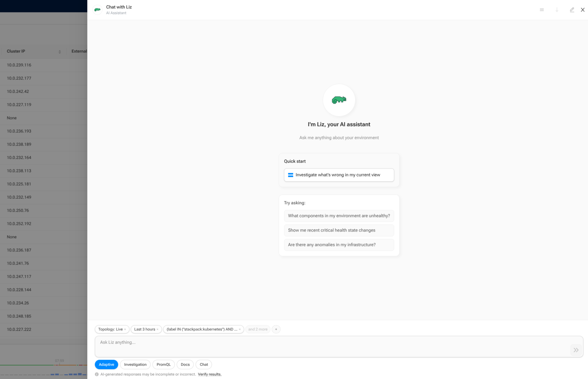The width and height of the screenshot is (588, 379).
Task: Select the Docs mode pill
Action: 185,365
